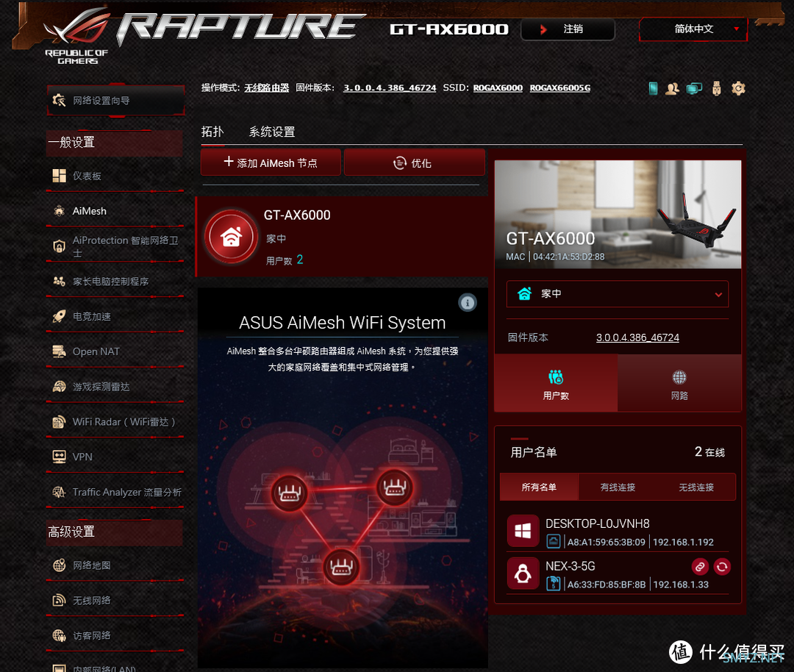
Task: Click the VPN sidebar icon
Action: tap(60, 457)
